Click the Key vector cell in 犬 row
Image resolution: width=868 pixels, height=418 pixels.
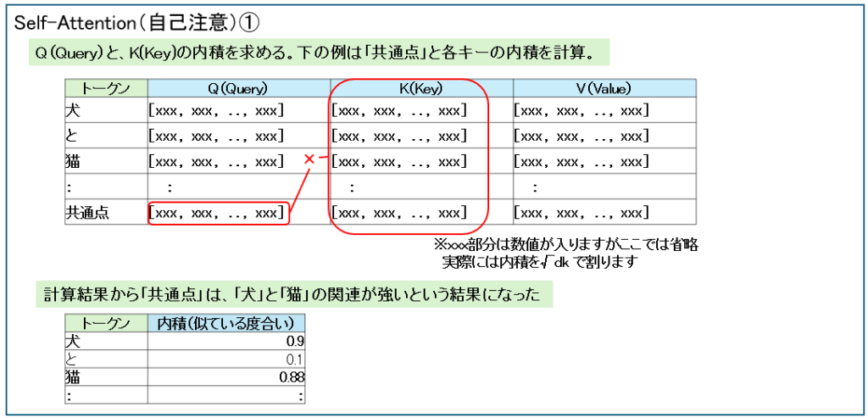pyautogui.click(x=399, y=111)
